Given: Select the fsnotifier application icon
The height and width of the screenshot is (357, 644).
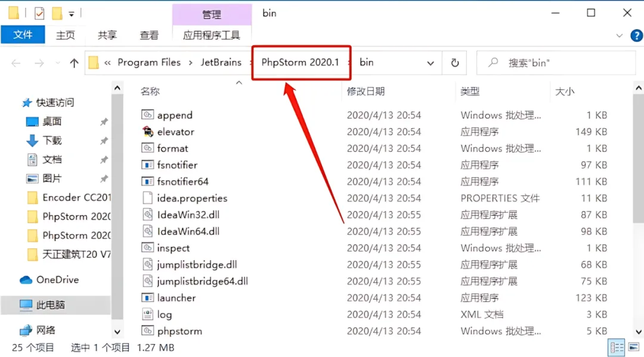Looking at the screenshot, I should click(147, 165).
